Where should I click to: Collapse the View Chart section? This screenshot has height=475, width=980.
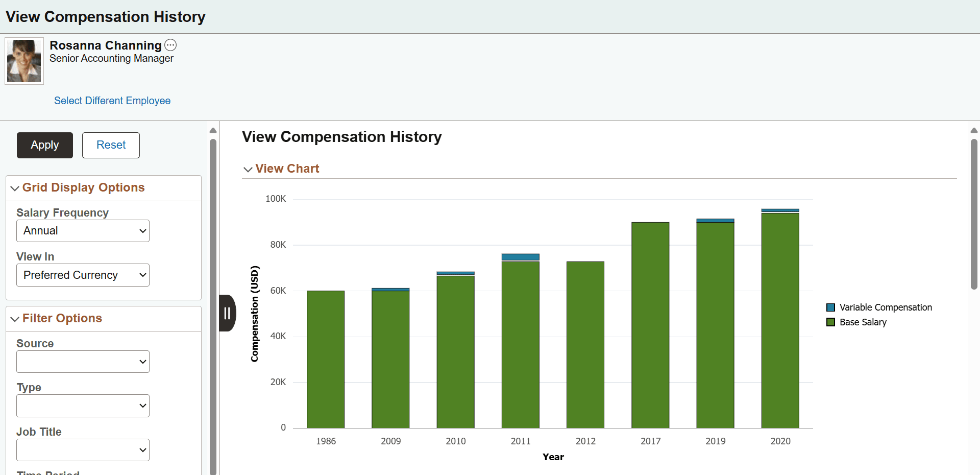tap(248, 169)
